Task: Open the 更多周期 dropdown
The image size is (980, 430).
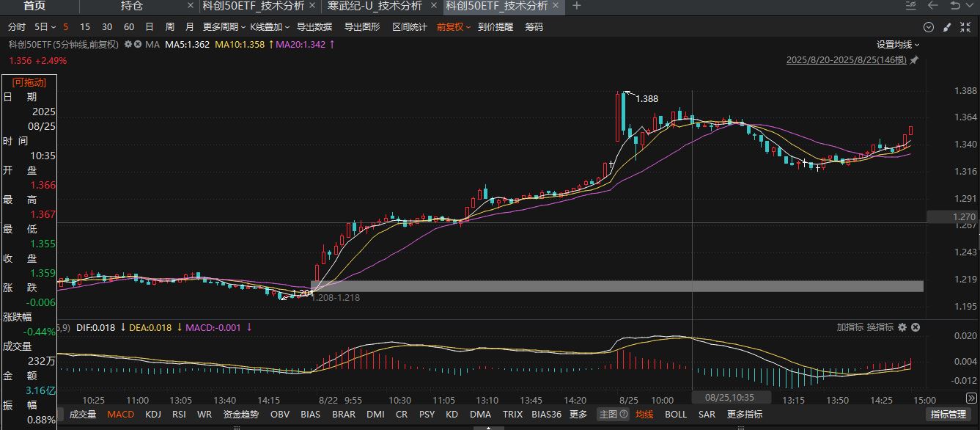Action: click(x=224, y=27)
